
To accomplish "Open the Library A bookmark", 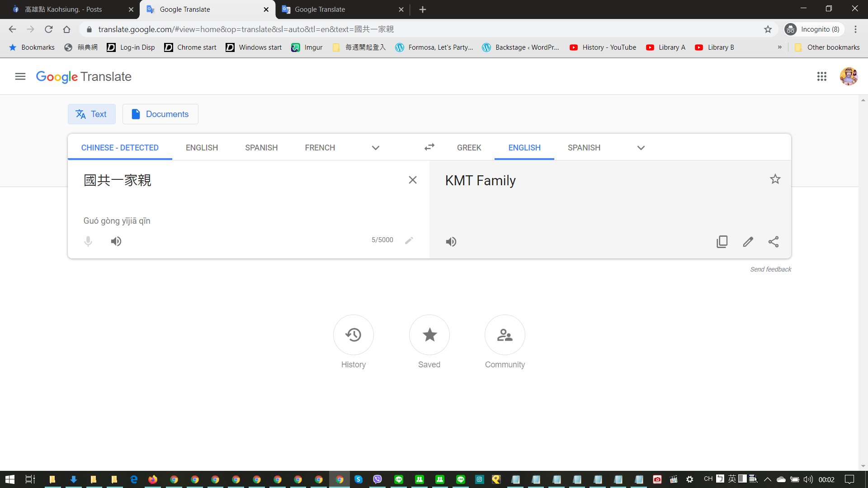I will click(665, 47).
